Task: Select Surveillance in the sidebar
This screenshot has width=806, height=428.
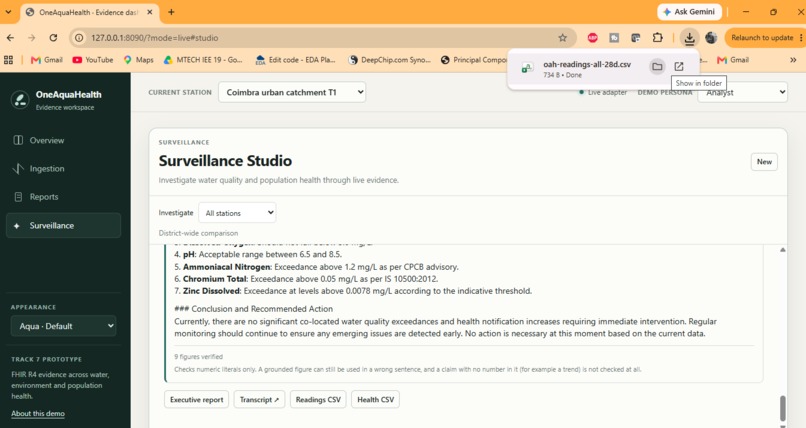Action: tap(63, 226)
